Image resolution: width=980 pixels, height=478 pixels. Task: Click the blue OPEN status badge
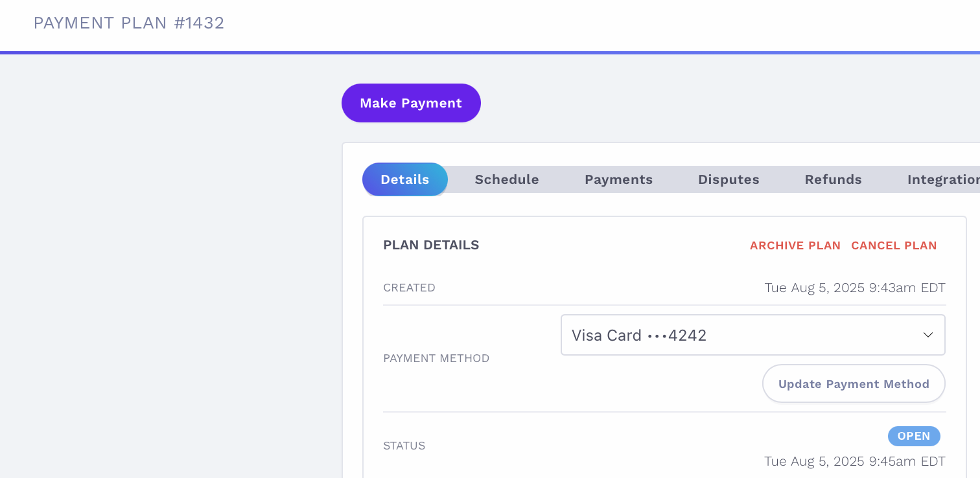pyautogui.click(x=914, y=436)
